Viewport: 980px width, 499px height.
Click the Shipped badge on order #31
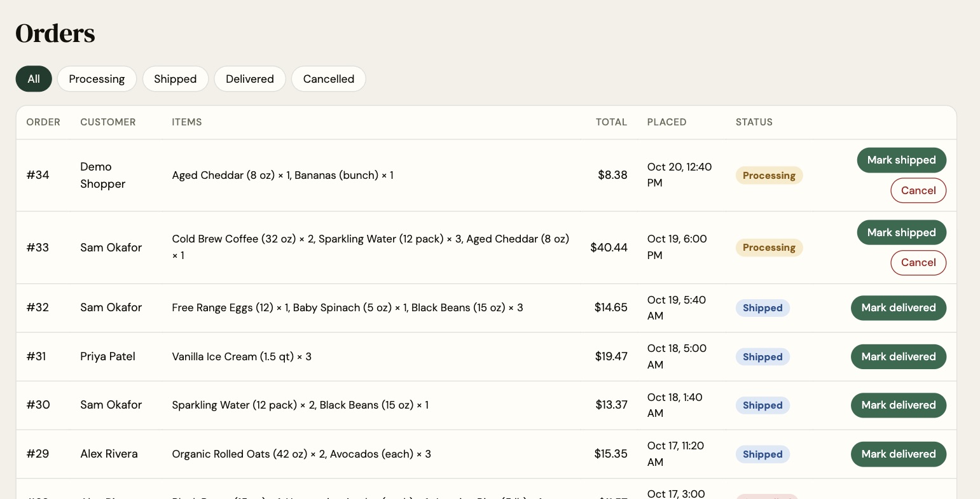(x=763, y=357)
